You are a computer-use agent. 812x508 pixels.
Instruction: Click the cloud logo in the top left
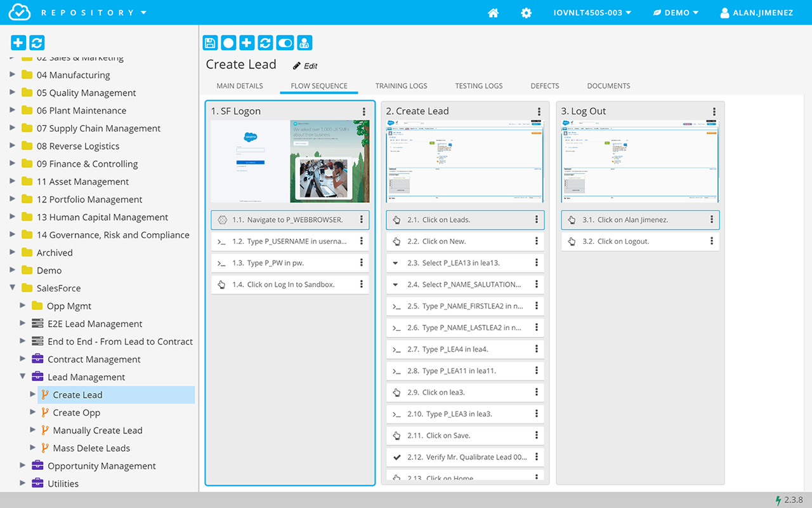pyautogui.click(x=20, y=12)
